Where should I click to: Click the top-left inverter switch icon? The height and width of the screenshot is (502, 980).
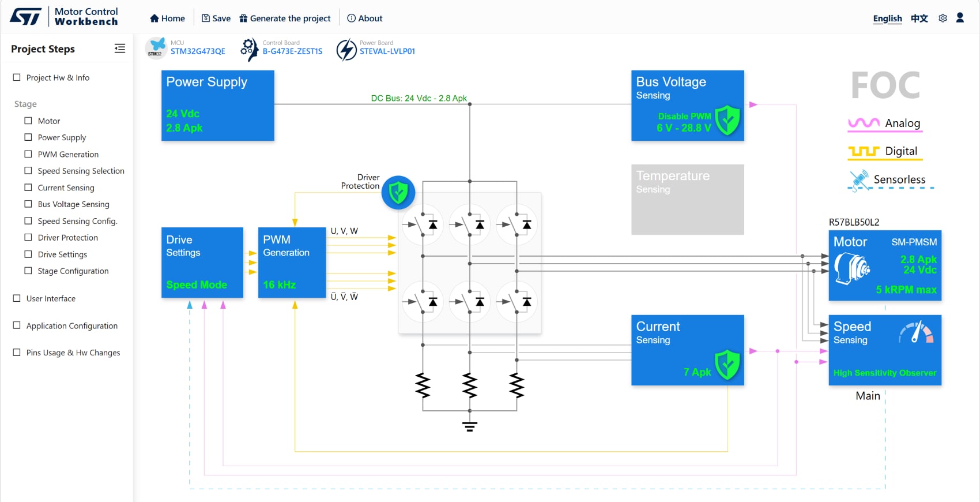tap(423, 224)
